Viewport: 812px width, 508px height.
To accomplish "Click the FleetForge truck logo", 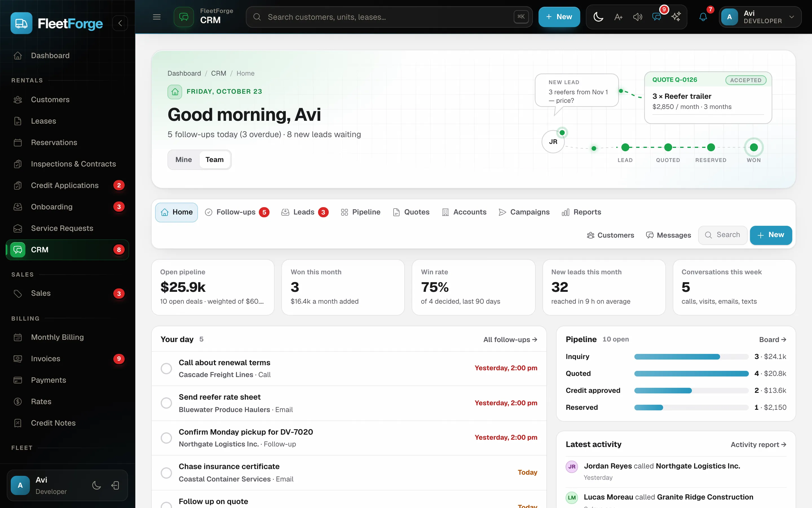I will point(21,23).
